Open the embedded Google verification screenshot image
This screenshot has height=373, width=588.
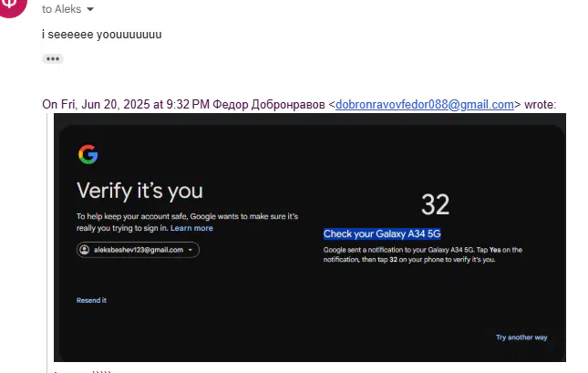coord(310,237)
